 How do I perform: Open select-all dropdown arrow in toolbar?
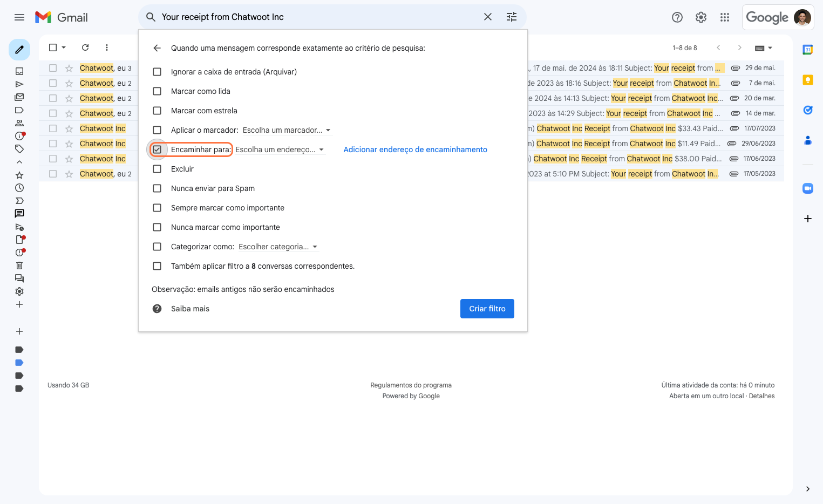coord(64,47)
